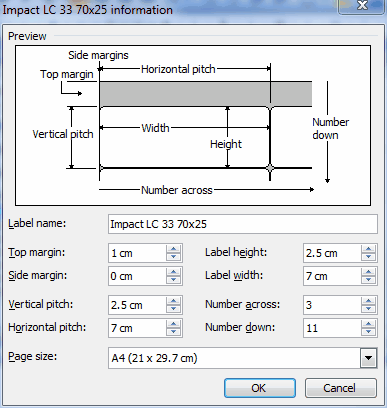Increase Horizontal pitch with up arrow
The height and width of the screenshot is (408, 387).
[173, 324]
